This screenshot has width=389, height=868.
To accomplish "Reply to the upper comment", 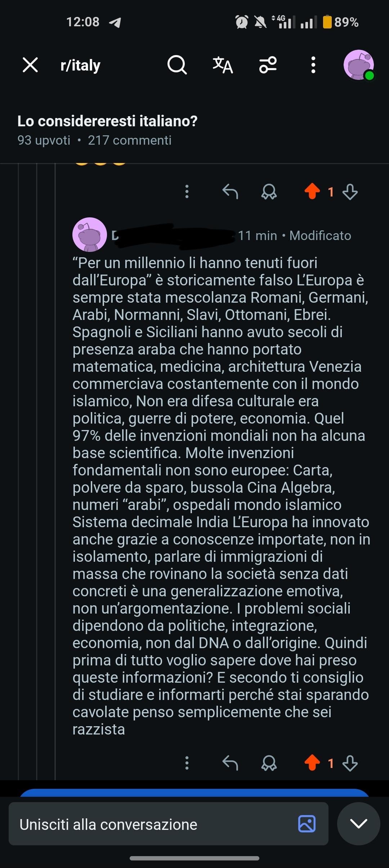I will coord(230,191).
